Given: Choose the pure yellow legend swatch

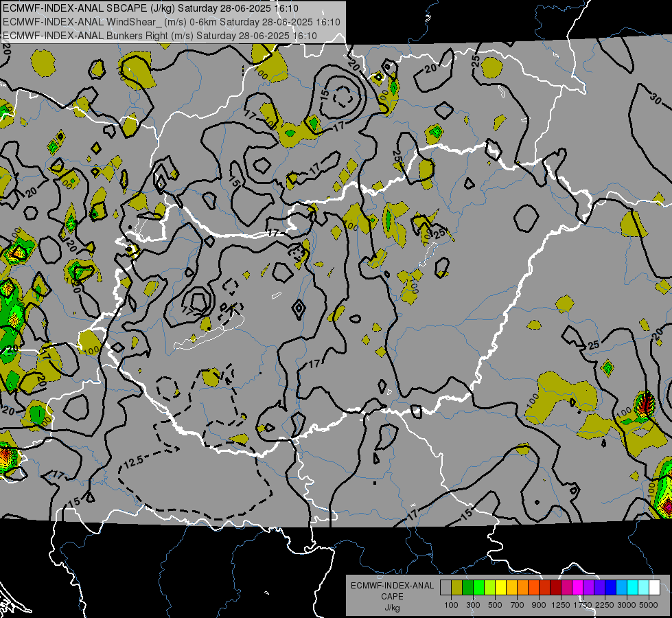Looking at the screenshot, I should coord(501,588).
